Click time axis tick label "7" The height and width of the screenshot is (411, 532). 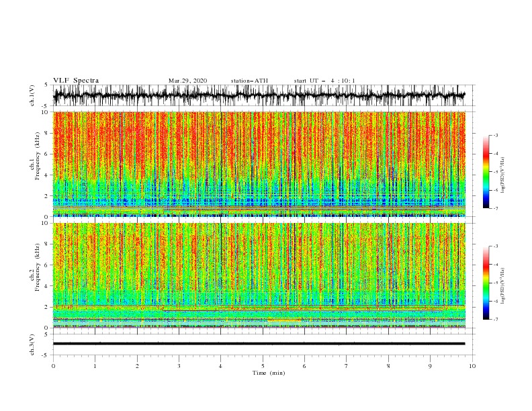[347, 366]
